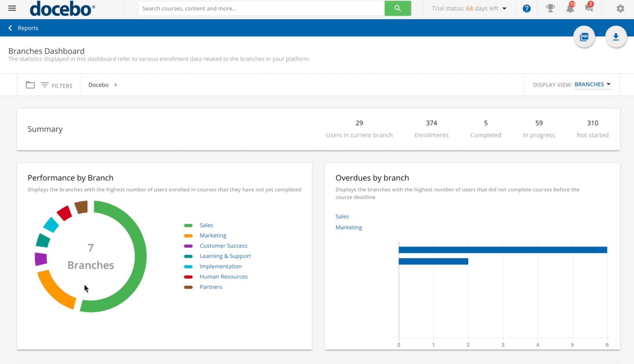Open the messages chat bubble icon
634x364 pixels.
coord(588,8)
